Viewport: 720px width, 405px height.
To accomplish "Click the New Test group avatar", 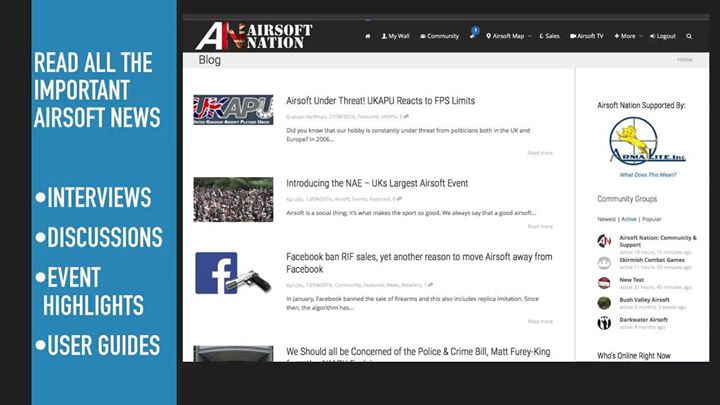I will [x=604, y=283].
